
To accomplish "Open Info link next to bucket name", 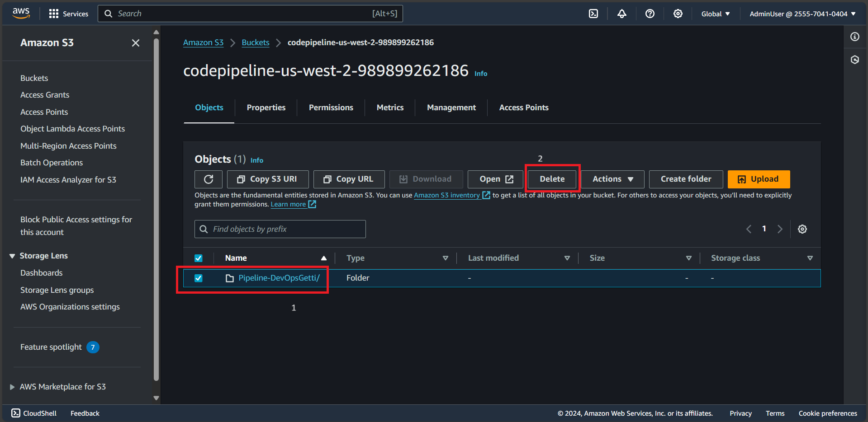I will [x=481, y=74].
